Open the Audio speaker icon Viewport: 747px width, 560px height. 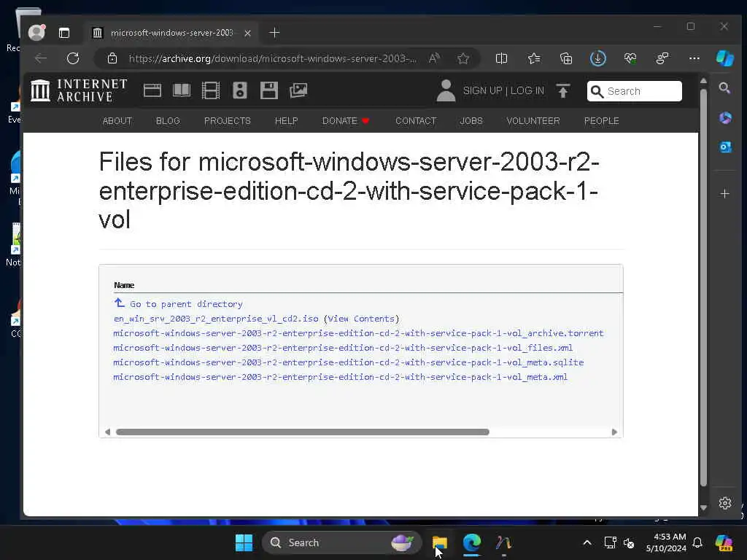(x=239, y=90)
